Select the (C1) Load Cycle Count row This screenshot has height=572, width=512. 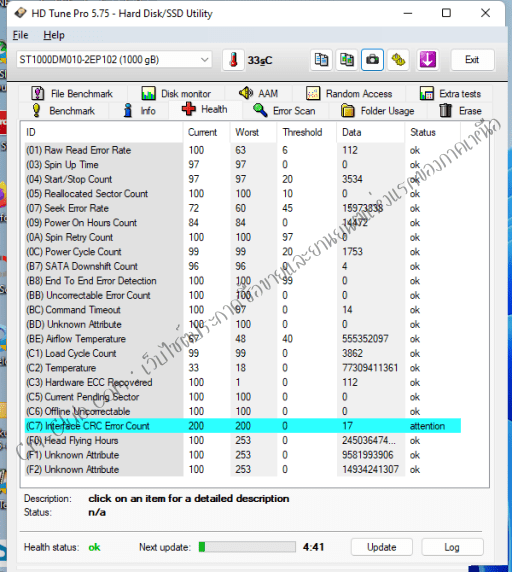[x=243, y=353]
